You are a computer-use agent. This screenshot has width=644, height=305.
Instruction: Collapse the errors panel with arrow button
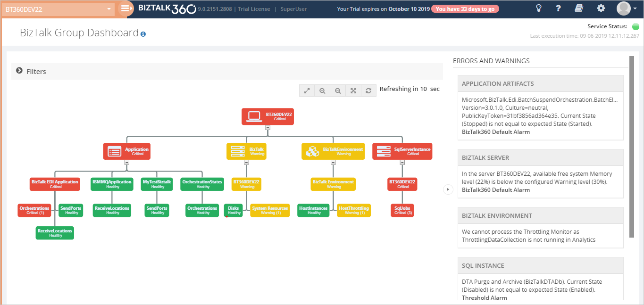447,190
